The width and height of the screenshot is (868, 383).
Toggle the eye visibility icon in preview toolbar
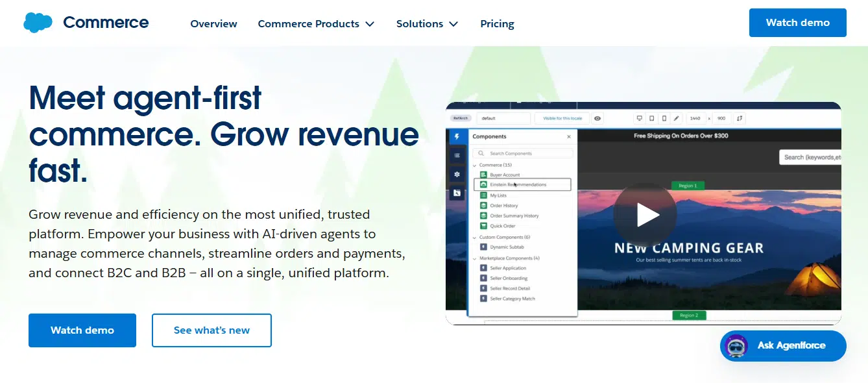point(597,119)
